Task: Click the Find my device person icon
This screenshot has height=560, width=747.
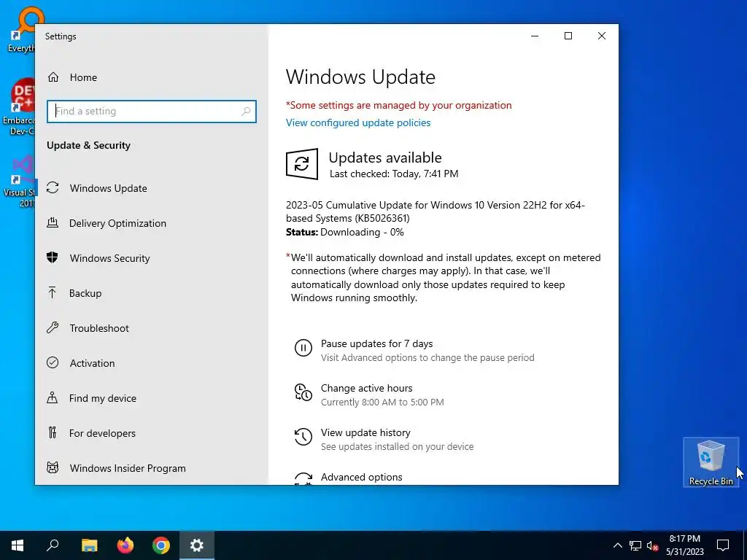Action: 53,397
